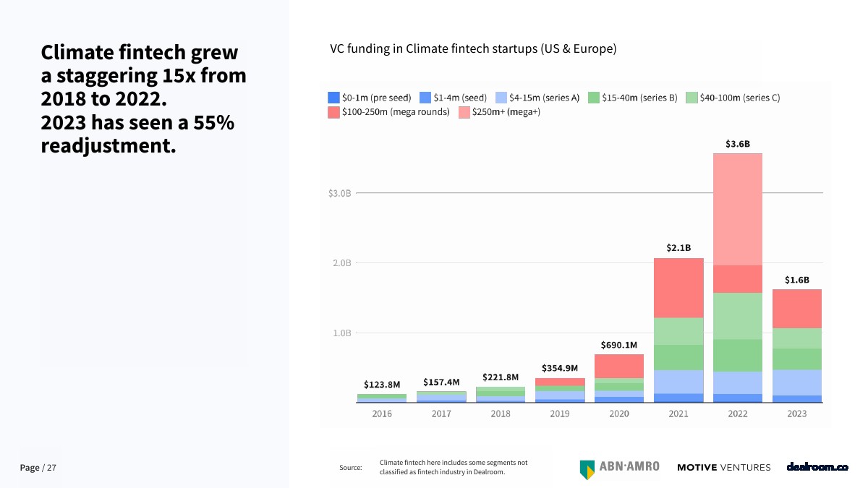Click the Page / 27 number indicator
Screen dimensions: 868x488
pos(38,468)
